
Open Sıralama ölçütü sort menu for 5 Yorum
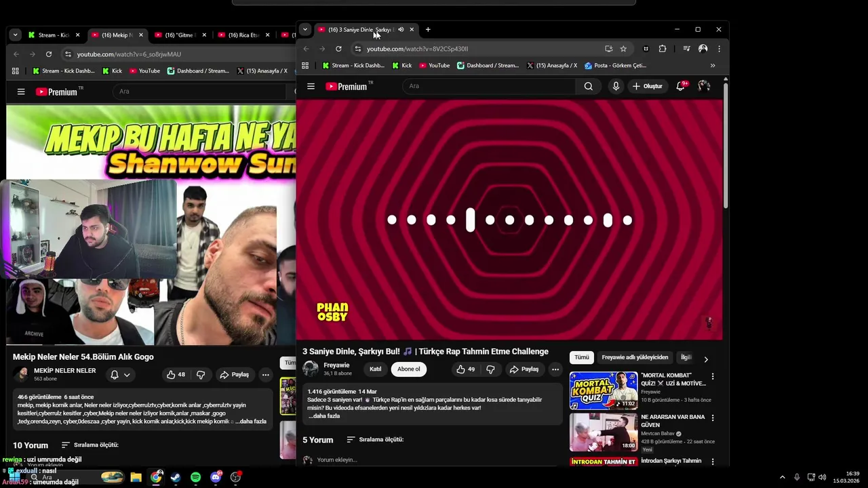click(375, 440)
